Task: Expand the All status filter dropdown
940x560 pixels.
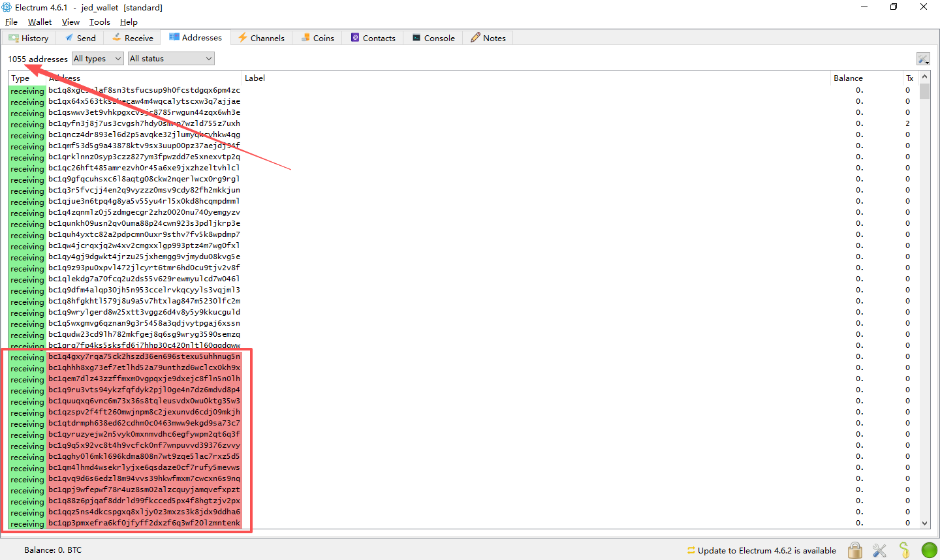Action: tap(171, 59)
